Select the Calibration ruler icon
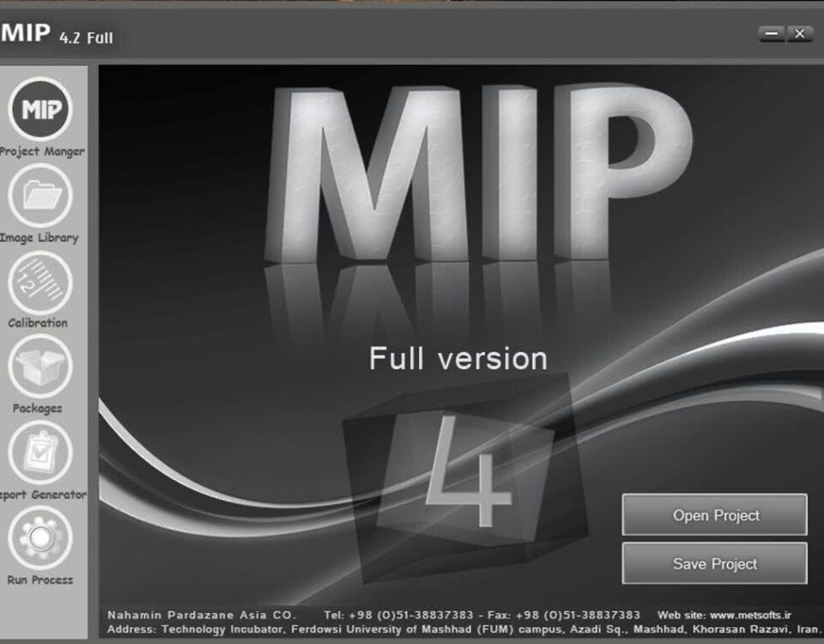The height and width of the screenshot is (644, 824). pyautogui.click(x=40, y=283)
